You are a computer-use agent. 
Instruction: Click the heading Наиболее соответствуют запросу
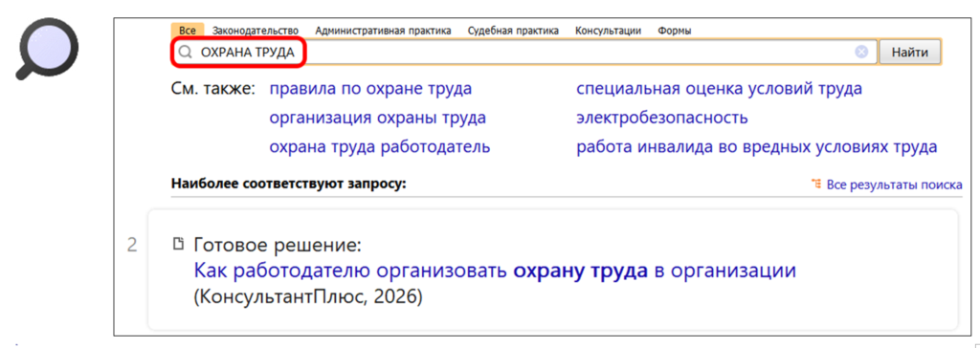pos(288,185)
